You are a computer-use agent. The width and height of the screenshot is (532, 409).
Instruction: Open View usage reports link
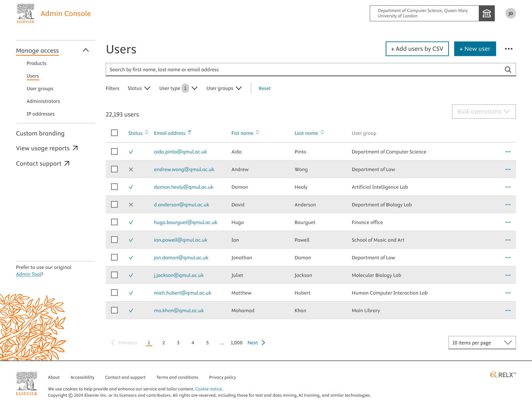point(47,148)
